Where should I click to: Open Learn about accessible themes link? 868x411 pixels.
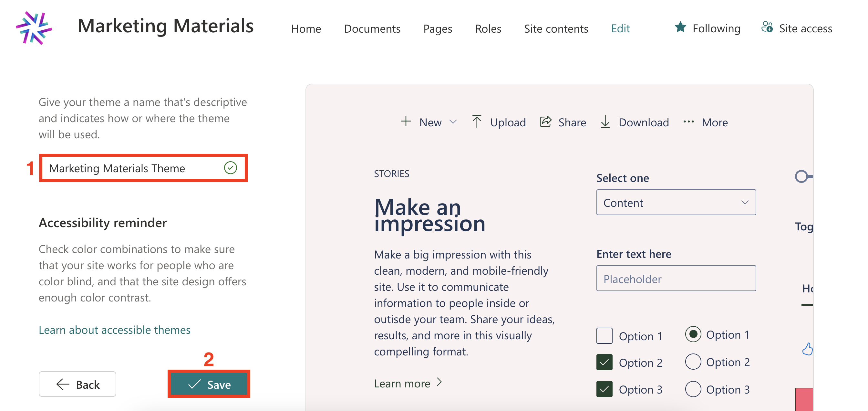[115, 330]
